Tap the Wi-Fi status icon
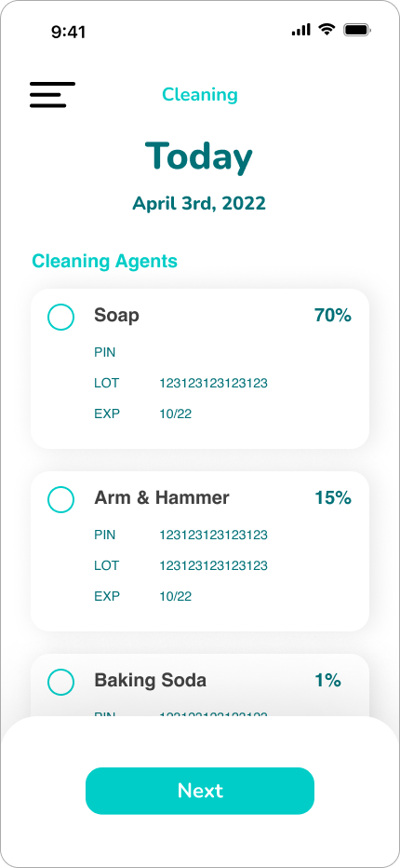 tap(327, 30)
